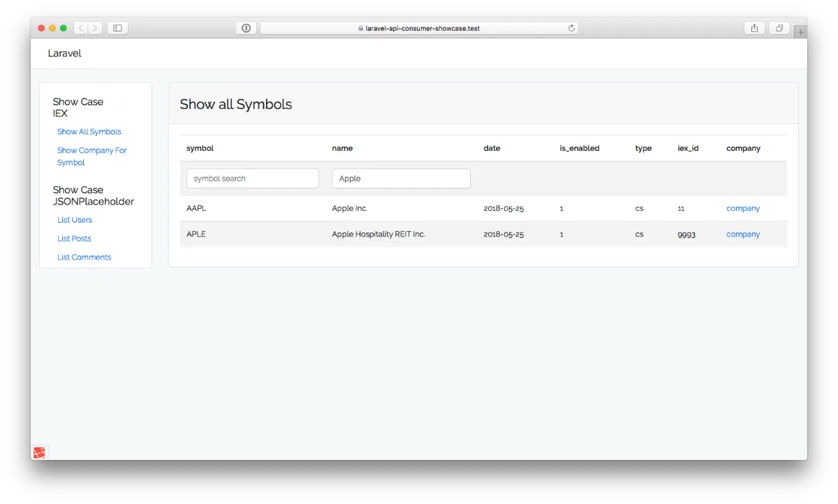Toggle the Safari sidebar icon
This screenshot has height=504, width=838.
tap(117, 28)
